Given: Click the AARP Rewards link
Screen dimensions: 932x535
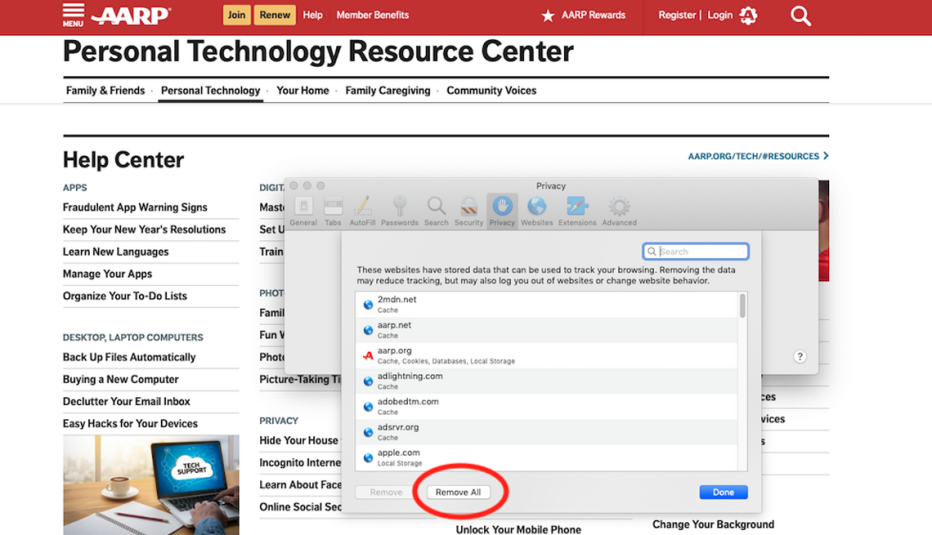Looking at the screenshot, I should [x=593, y=15].
